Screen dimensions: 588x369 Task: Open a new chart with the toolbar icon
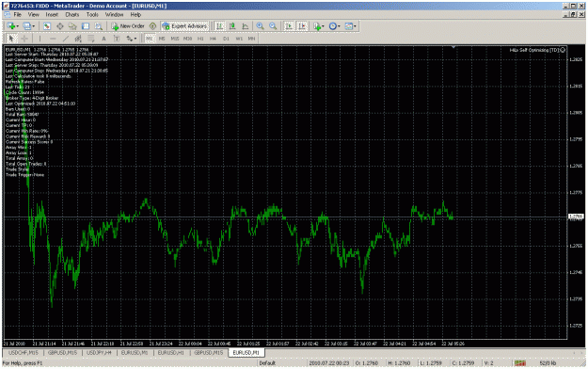pos(10,26)
